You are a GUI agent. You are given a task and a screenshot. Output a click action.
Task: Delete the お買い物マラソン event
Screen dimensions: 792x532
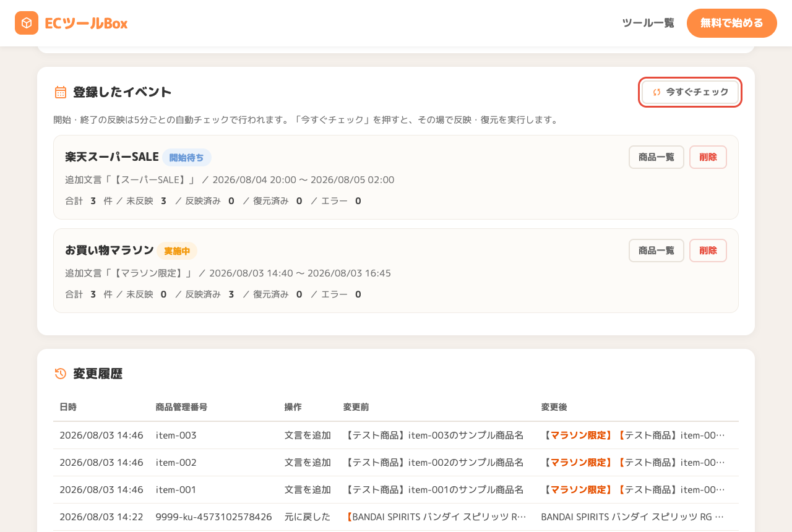coord(708,251)
